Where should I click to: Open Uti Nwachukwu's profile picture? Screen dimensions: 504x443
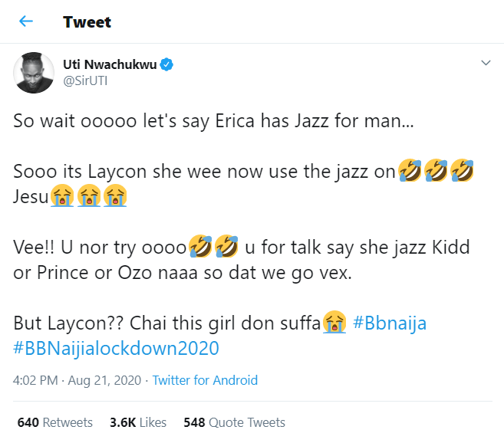(31, 73)
